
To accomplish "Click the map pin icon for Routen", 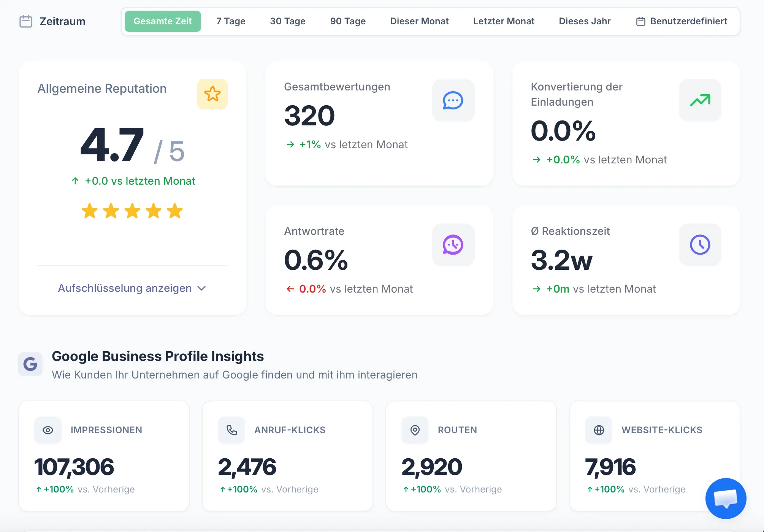I will pyautogui.click(x=415, y=430).
